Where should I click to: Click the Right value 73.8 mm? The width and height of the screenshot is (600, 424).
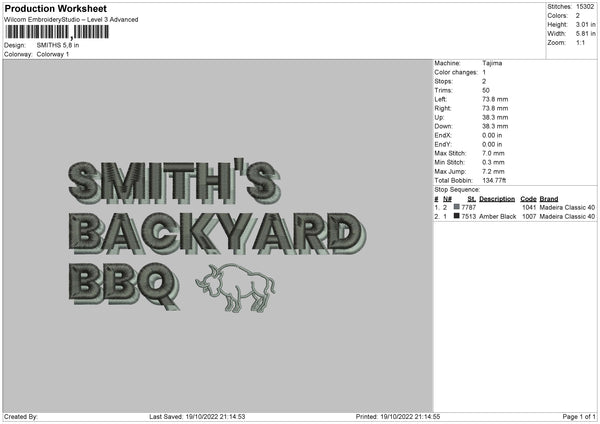tap(495, 108)
